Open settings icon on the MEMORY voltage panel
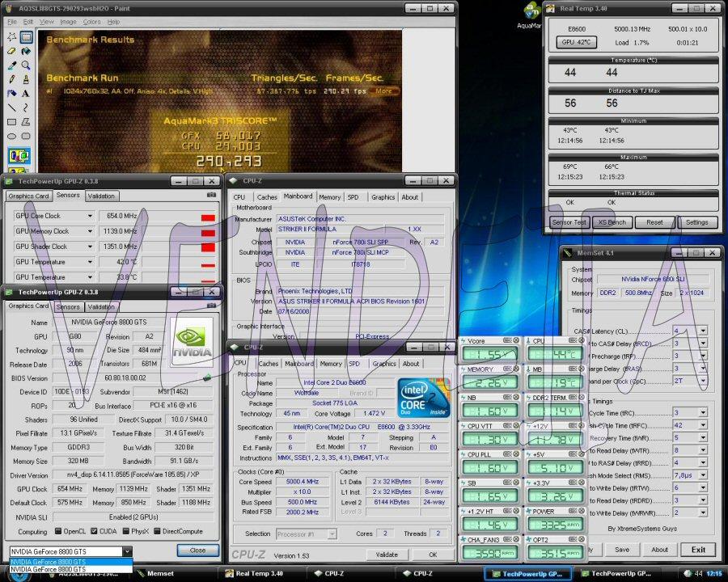 point(507,369)
